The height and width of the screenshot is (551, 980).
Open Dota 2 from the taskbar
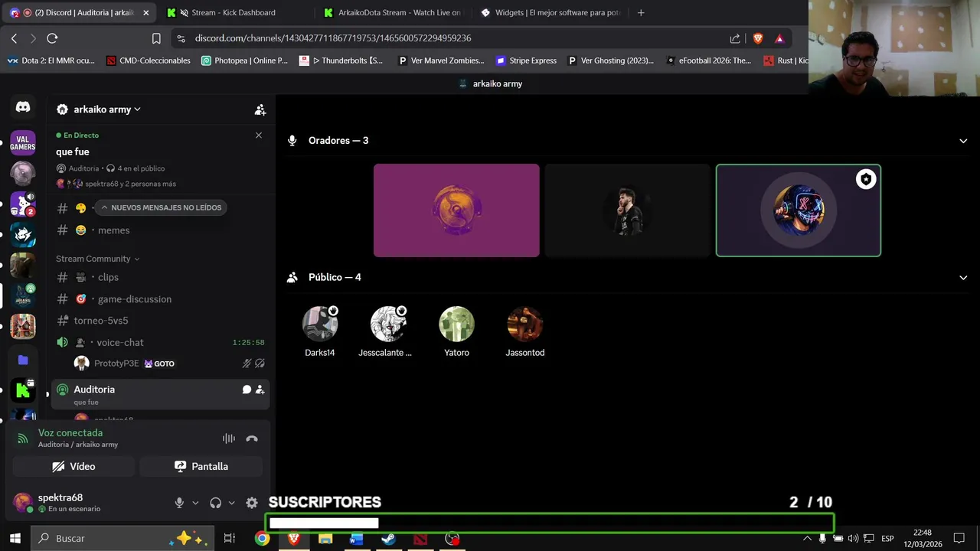point(420,539)
